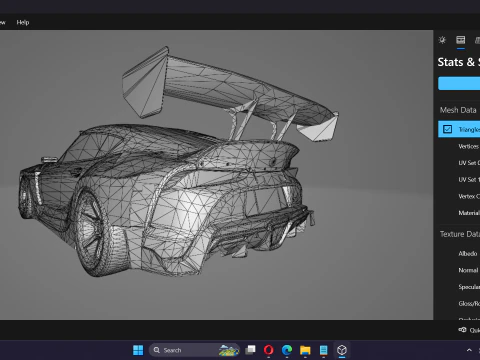Uncheck the Triangles mesh data checkbox

click(447, 129)
